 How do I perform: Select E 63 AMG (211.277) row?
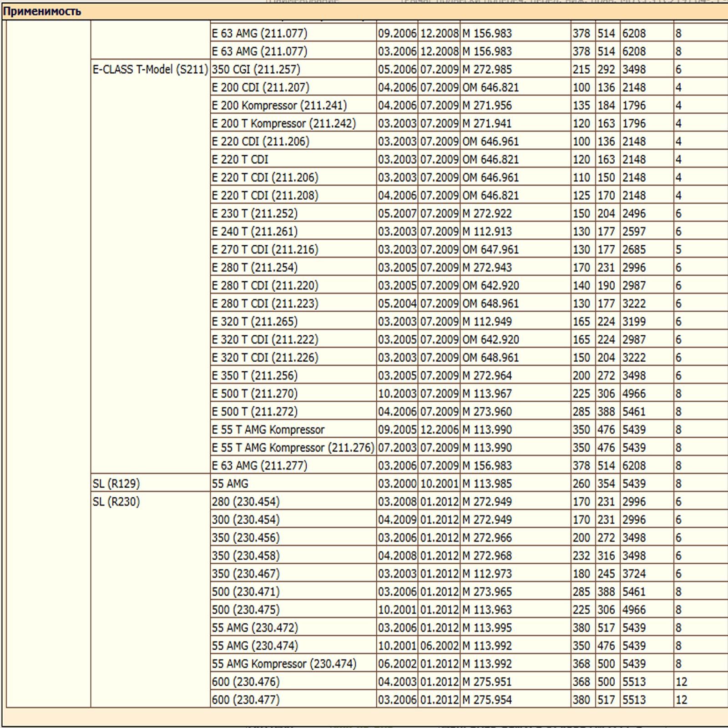(259, 466)
